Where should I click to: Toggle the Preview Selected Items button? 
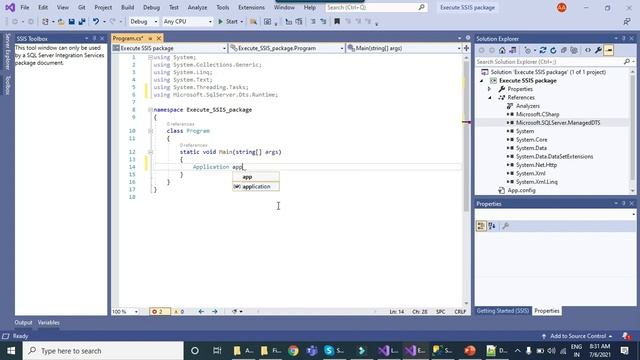pos(609,50)
